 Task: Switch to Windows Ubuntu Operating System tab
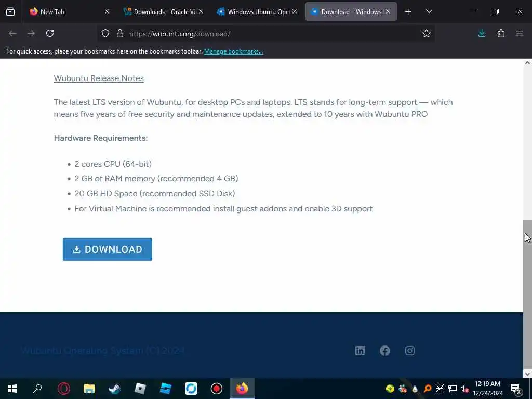(258, 11)
